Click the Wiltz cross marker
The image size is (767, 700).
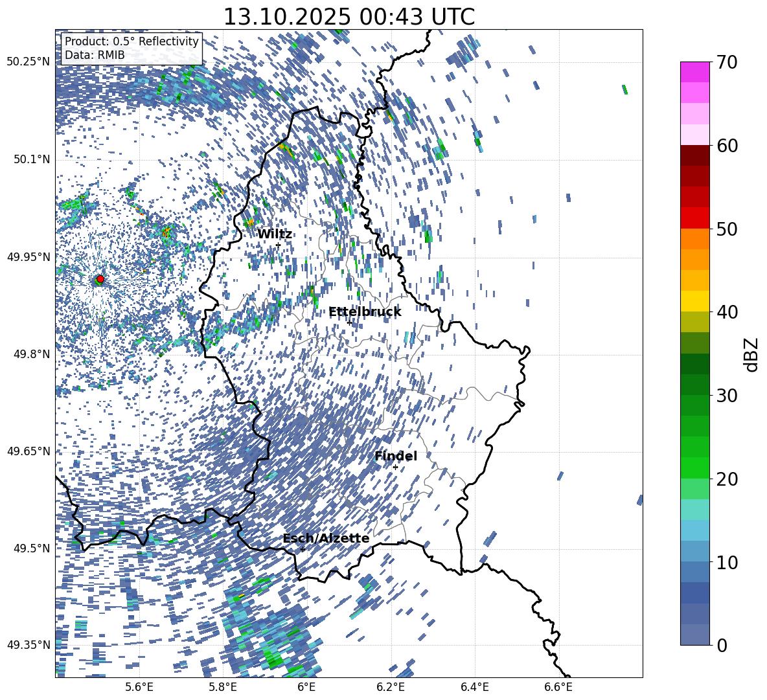pyautogui.click(x=279, y=245)
